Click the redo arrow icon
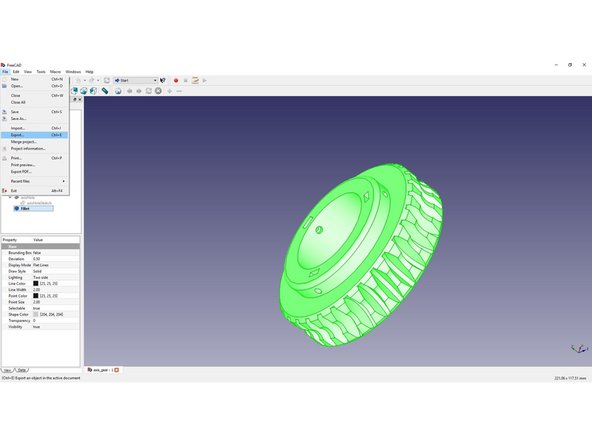 (x=92, y=80)
